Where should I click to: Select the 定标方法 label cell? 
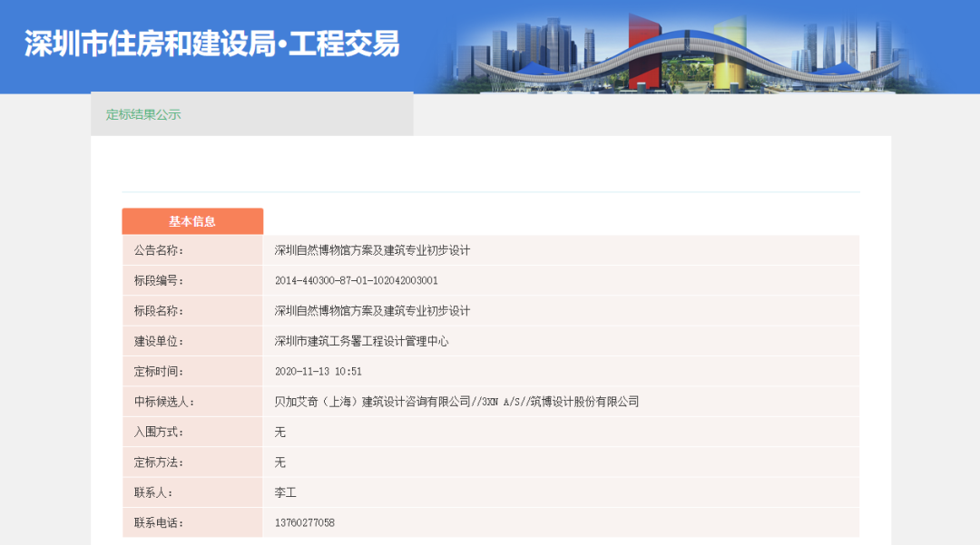pyautogui.click(x=159, y=462)
